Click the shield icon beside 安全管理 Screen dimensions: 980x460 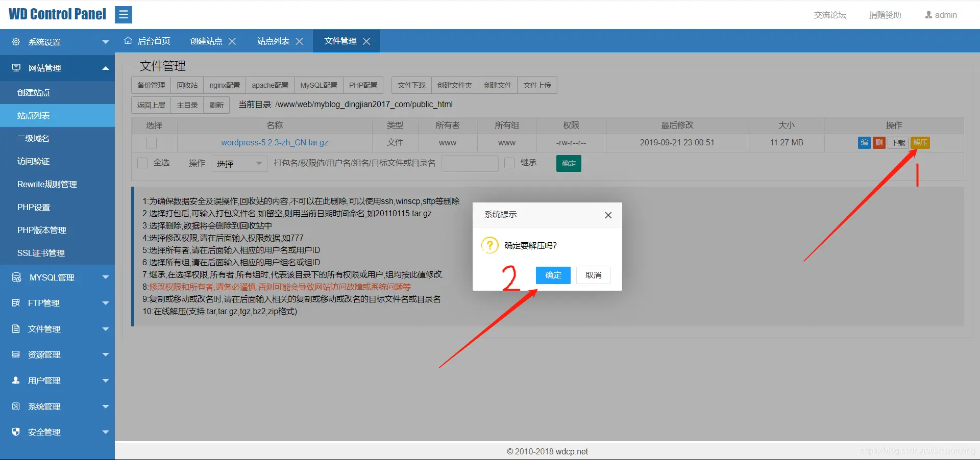15,431
